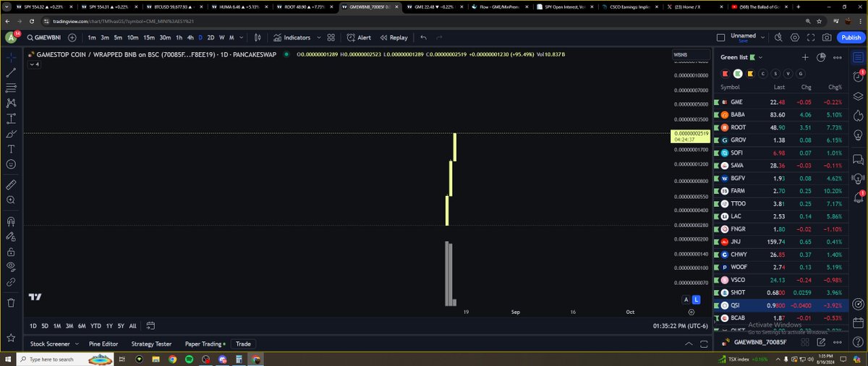
Task: Open the layout setup square icon
Action: 720,38
